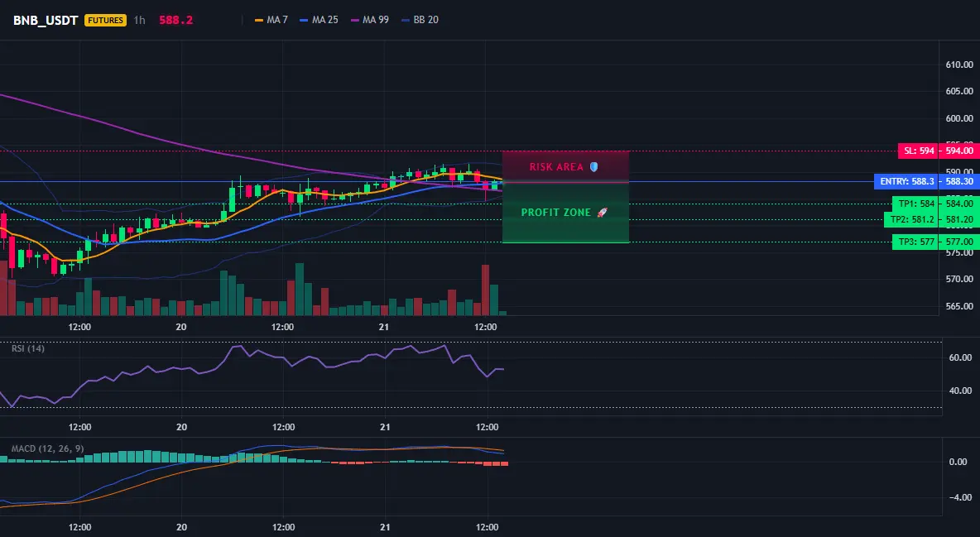Click the 565.00 price axis label

(959, 306)
